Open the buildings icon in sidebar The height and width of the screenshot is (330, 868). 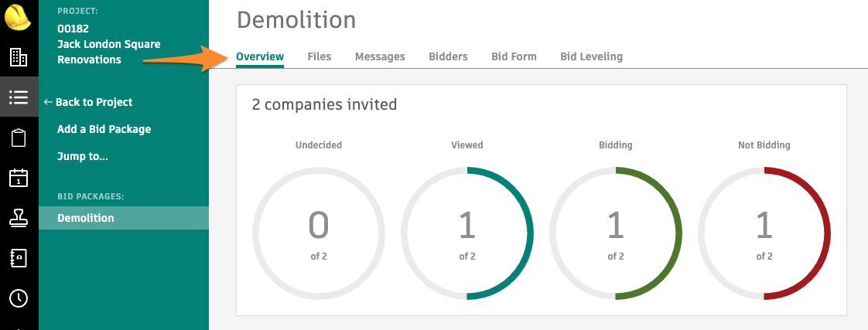19,57
